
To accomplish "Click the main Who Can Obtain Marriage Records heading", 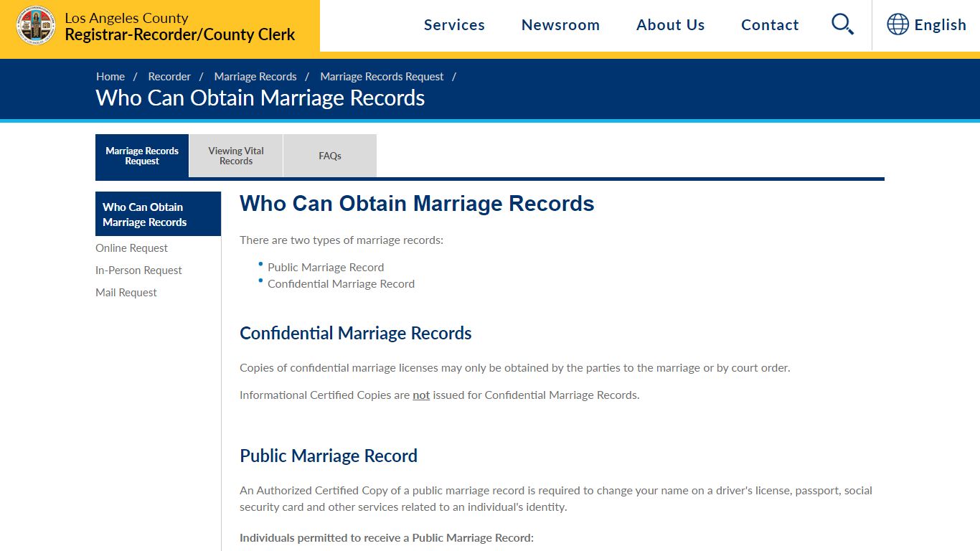I will 417,204.
